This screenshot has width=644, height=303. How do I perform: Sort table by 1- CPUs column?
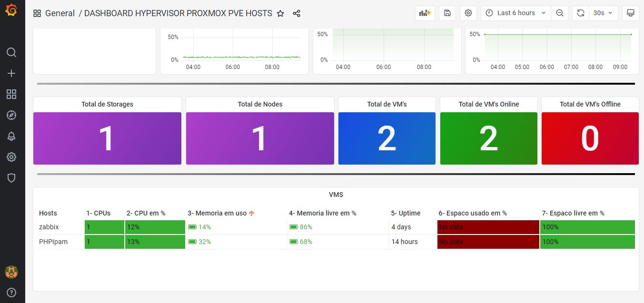[99, 213]
